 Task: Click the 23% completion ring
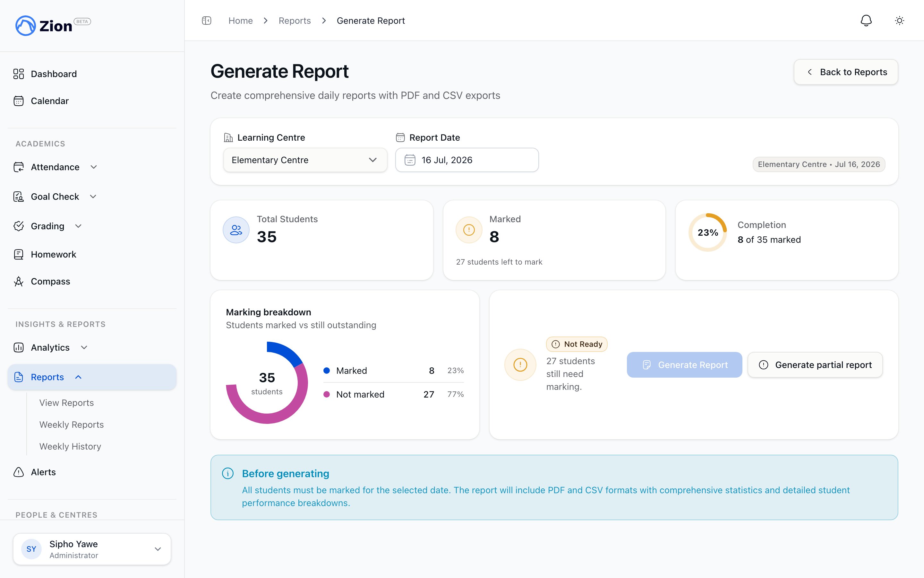[x=707, y=232]
